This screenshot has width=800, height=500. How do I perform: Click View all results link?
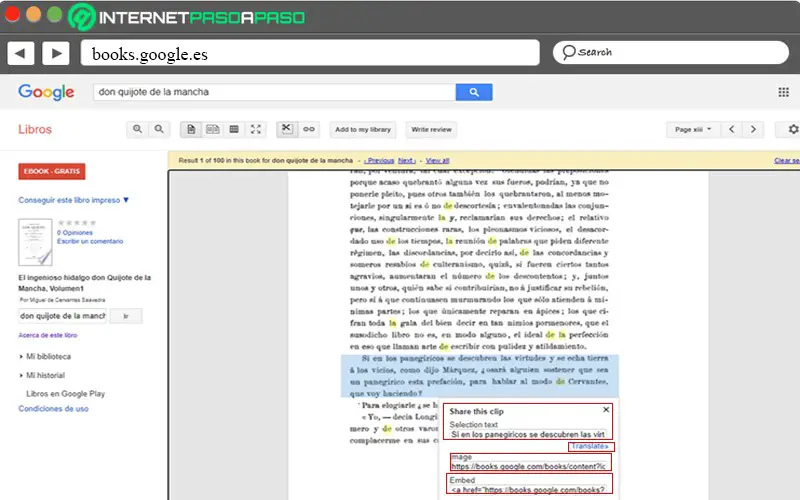pyautogui.click(x=438, y=161)
